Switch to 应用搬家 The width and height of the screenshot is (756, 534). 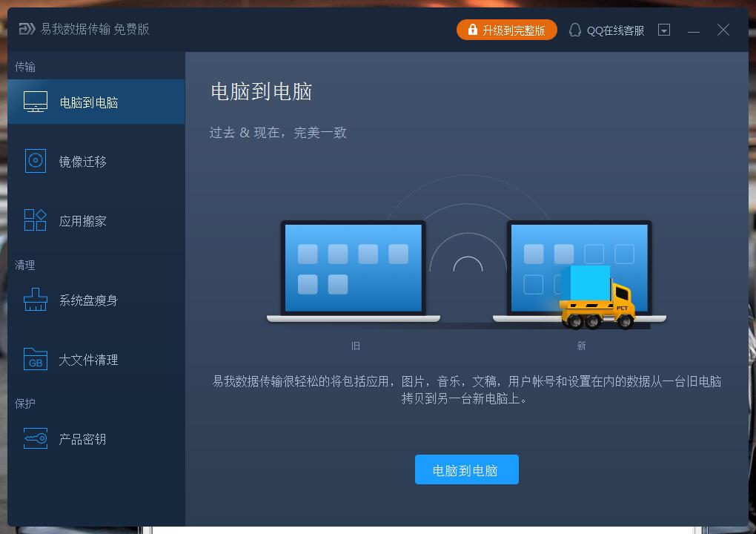pos(96,220)
